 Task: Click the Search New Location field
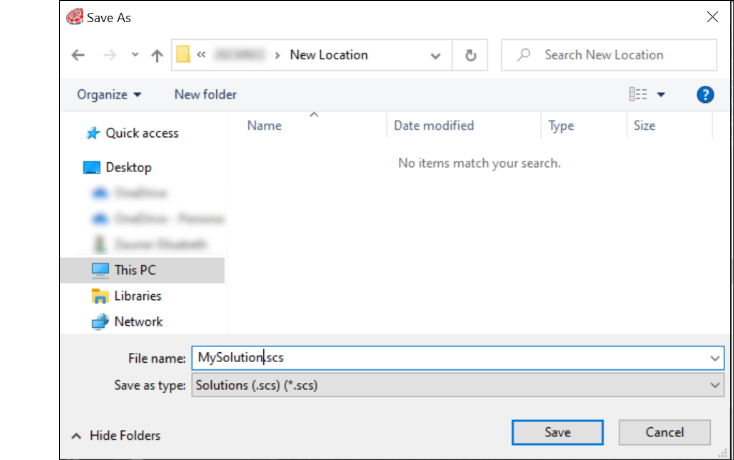[x=609, y=55]
